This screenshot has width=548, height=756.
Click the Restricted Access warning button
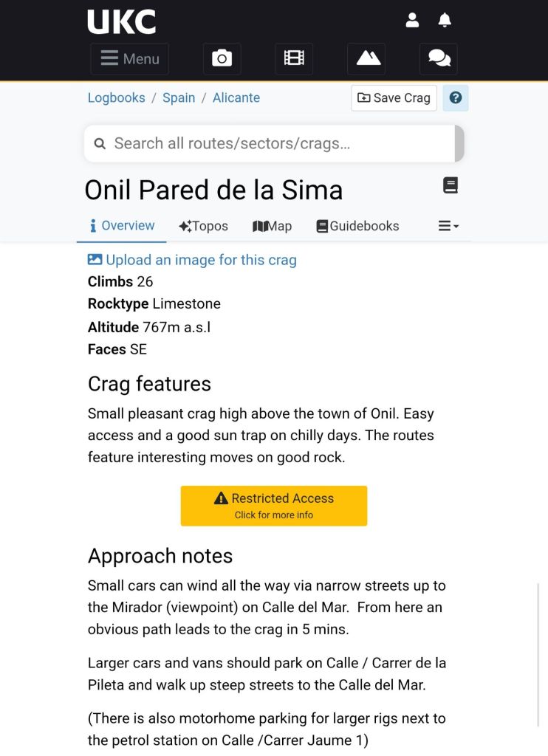(x=274, y=506)
